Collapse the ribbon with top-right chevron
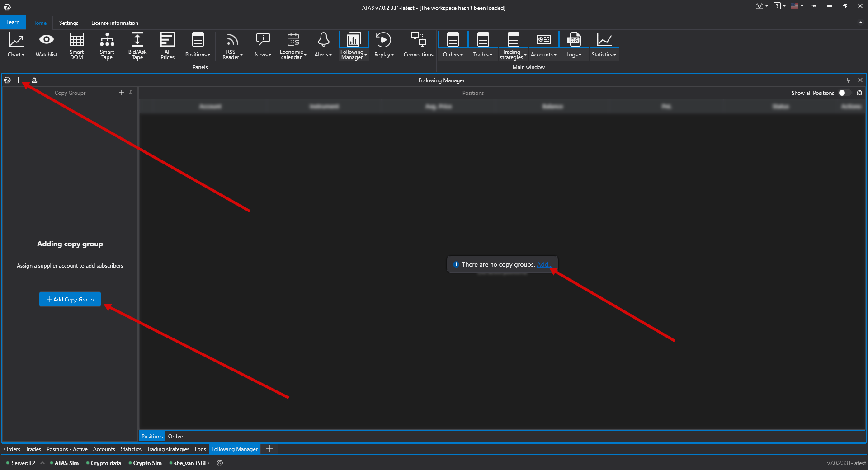The height and width of the screenshot is (470, 868). pyautogui.click(x=860, y=22)
